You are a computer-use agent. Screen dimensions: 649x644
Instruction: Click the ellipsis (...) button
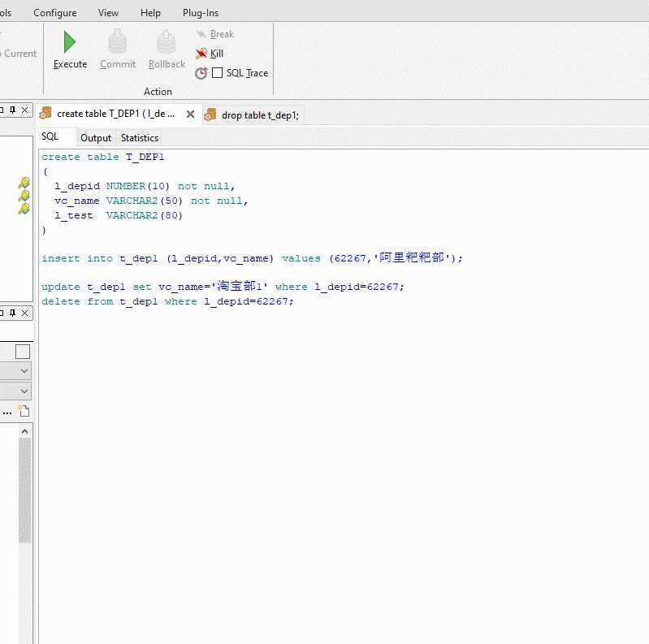7,413
